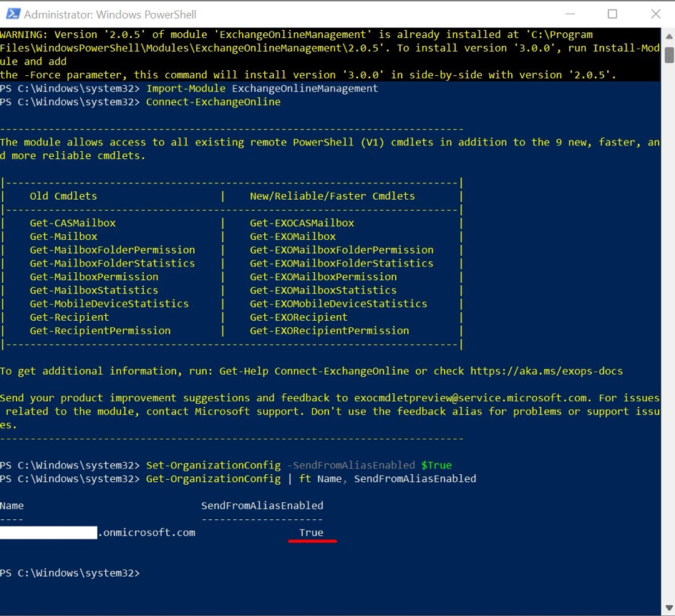Click 'Get-EXOMobileDeviceStatistics' new cmdlet entry
675x616 pixels.
(339, 304)
